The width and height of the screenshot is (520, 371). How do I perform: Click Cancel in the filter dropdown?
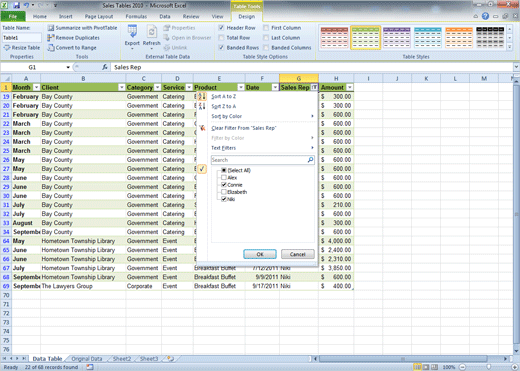pyautogui.click(x=298, y=254)
